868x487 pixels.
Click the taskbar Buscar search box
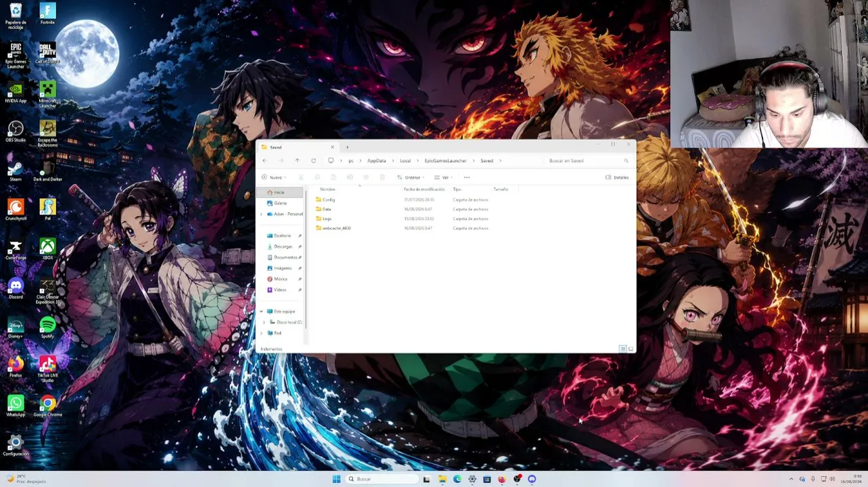(x=382, y=479)
